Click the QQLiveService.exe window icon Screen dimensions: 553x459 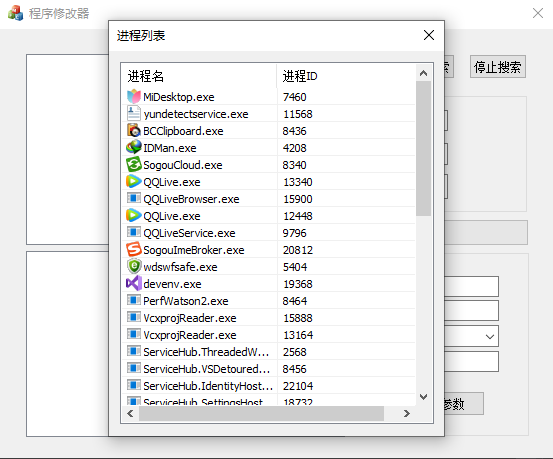[x=134, y=232]
